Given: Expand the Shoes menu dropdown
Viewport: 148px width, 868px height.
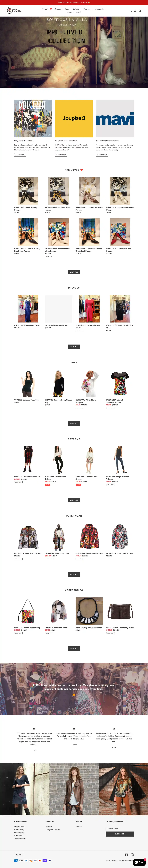Looking at the screenshot, I should point(70,12).
